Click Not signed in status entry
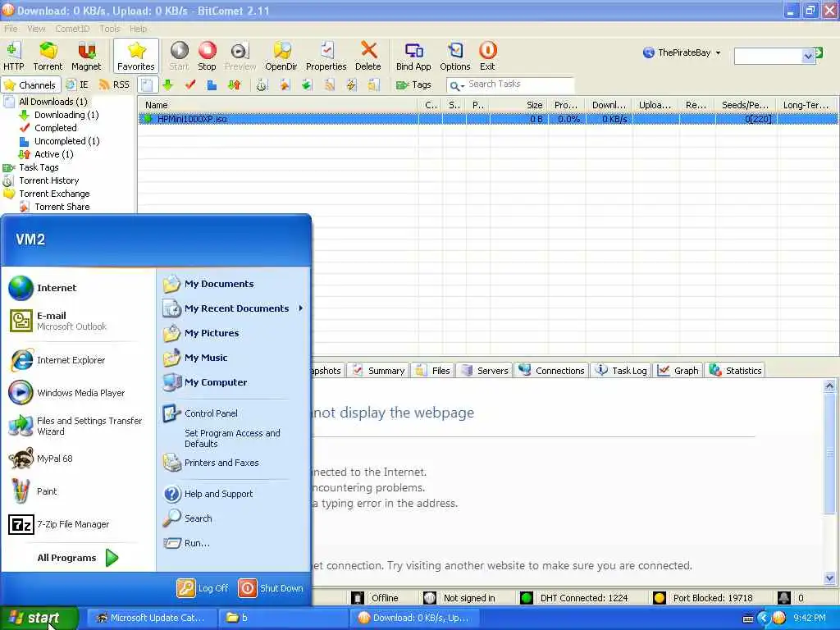840x630 pixels. coord(459,598)
